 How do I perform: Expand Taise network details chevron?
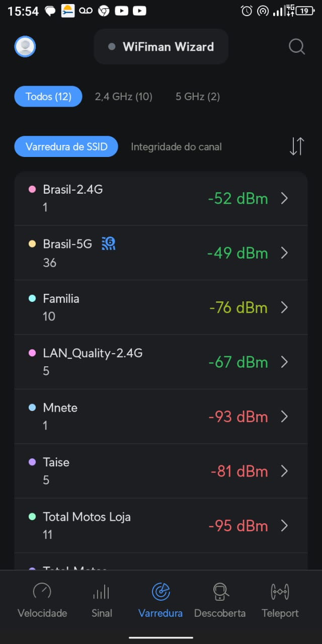pyautogui.click(x=284, y=471)
